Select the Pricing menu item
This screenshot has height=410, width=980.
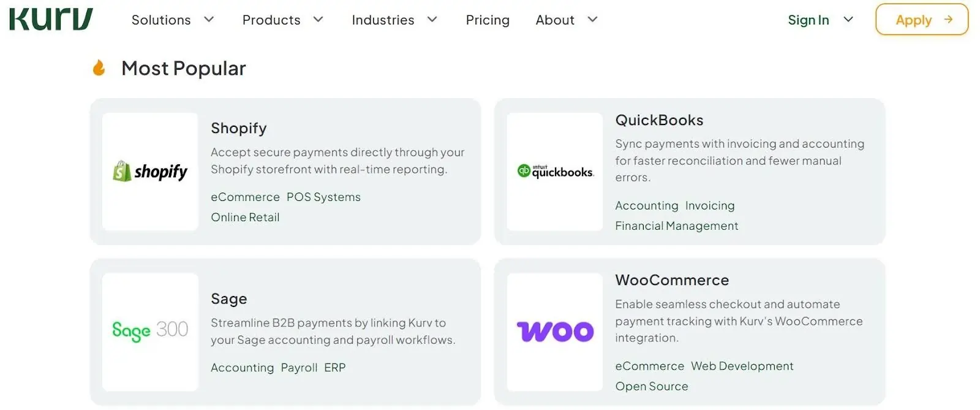coord(488,20)
